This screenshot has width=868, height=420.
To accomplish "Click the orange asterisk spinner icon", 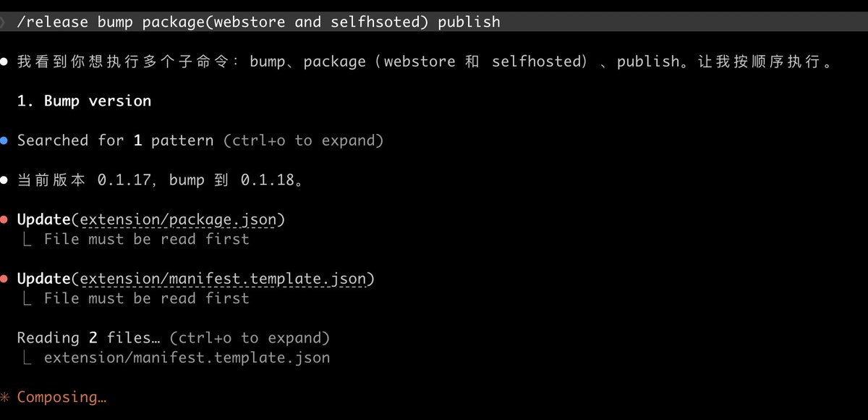I will click(x=5, y=398).
